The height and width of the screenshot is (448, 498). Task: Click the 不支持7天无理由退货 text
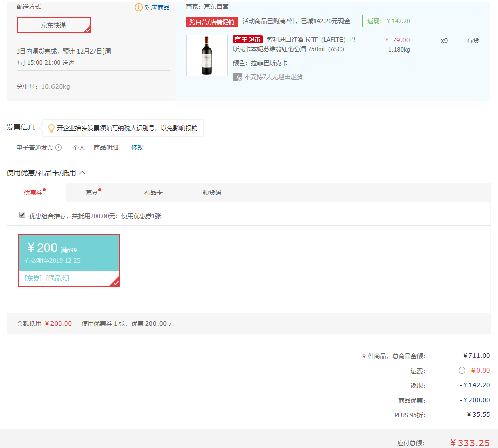(273, 77)
